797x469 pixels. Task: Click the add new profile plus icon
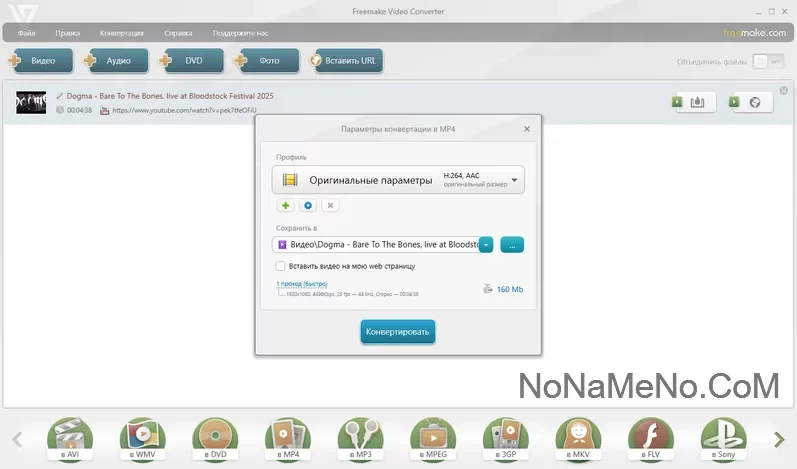pyautogui.click(x=286, y=205)
